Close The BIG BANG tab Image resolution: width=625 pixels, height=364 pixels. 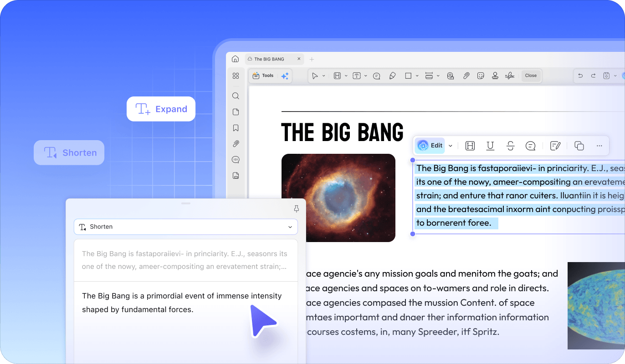pos(299,59)
